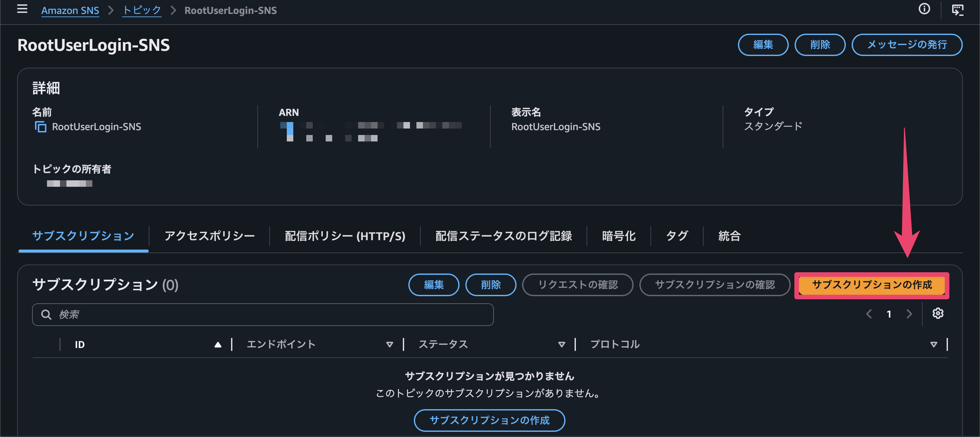Open the アクセスポリシー tab

pyautogui.click(x=209, y=236)
